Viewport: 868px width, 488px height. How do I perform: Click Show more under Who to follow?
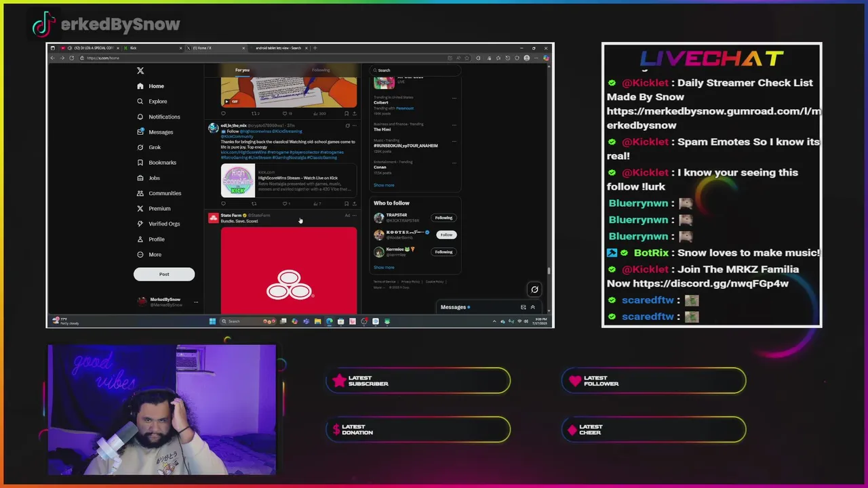pyautogui.click(x=384, y=267)
